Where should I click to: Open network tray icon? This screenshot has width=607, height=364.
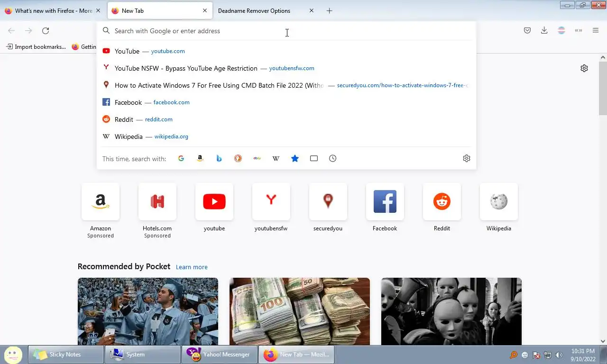pyautogui.click(x=548, y=355)
